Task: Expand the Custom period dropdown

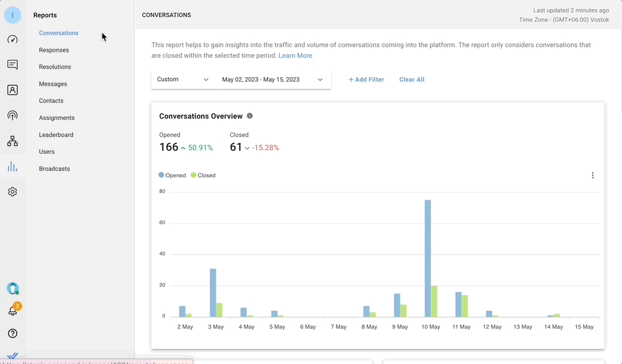Action: [x=183, y=80]
